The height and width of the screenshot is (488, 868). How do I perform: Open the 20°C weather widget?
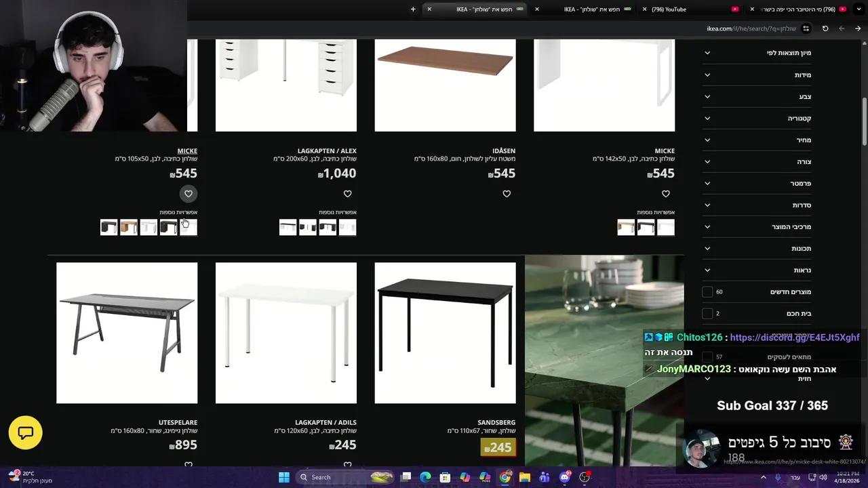tap(30, 477)
